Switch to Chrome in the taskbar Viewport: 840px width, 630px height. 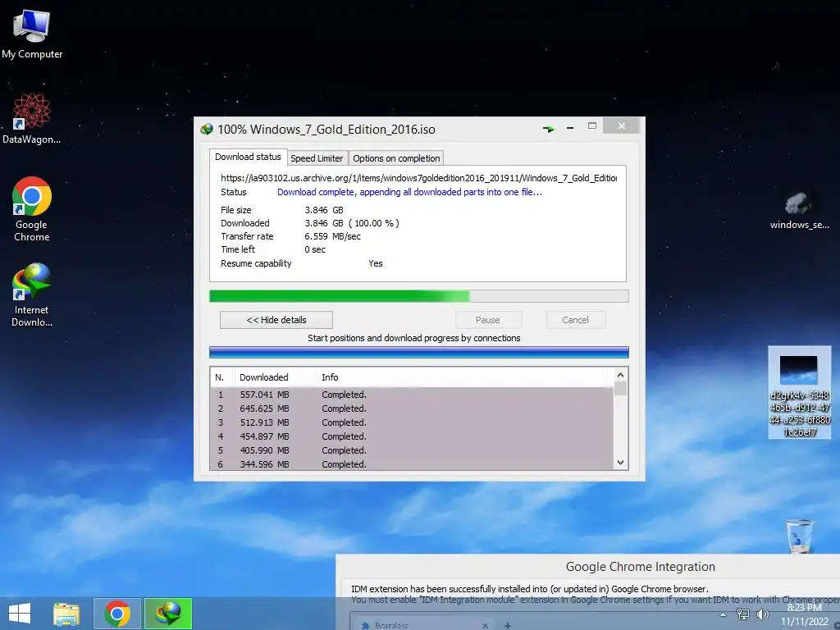pyautogui.click(x=117, y=614)
